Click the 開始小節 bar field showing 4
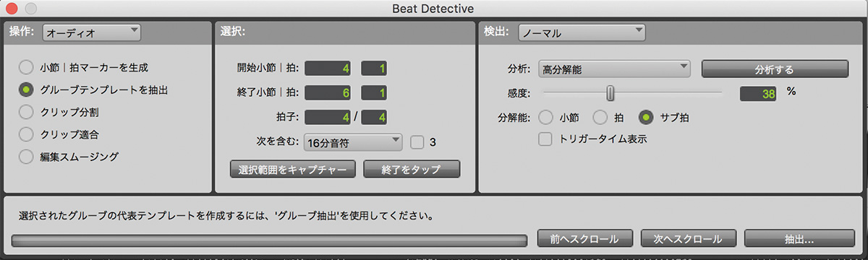The height and width of the screenshot is (260, 868). [x=328, y=69]
